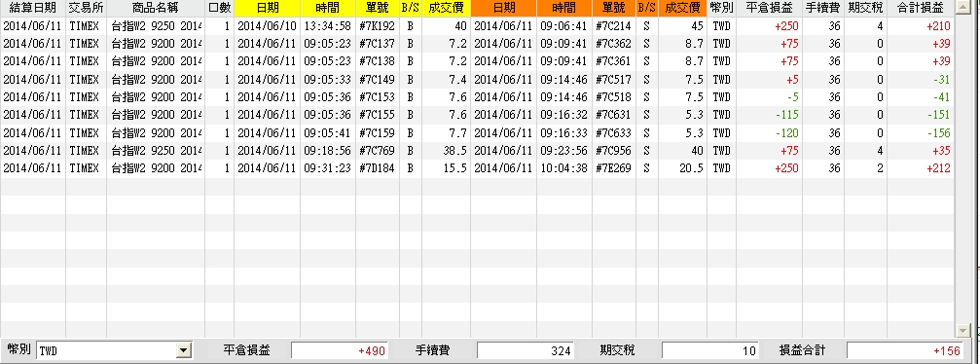Click sell order #7C517

point(613,80)
